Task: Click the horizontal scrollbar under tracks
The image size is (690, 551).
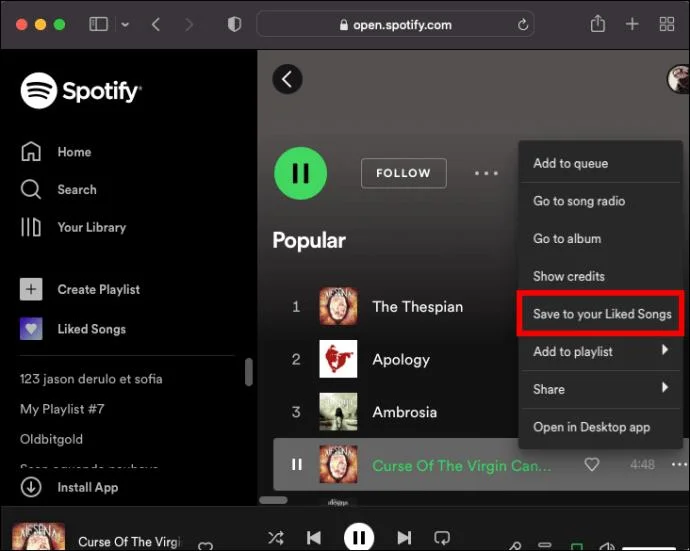Action: [x=273, y=500]
